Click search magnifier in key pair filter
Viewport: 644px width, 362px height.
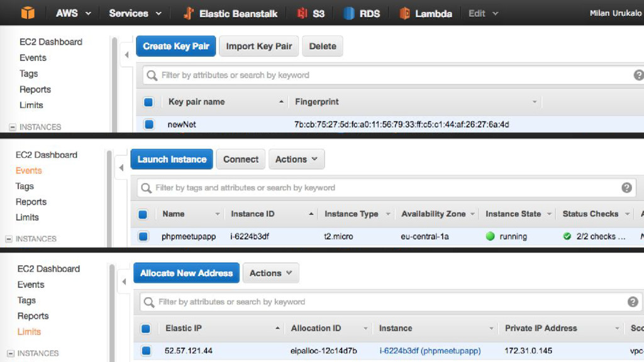(x=152, y=75)
